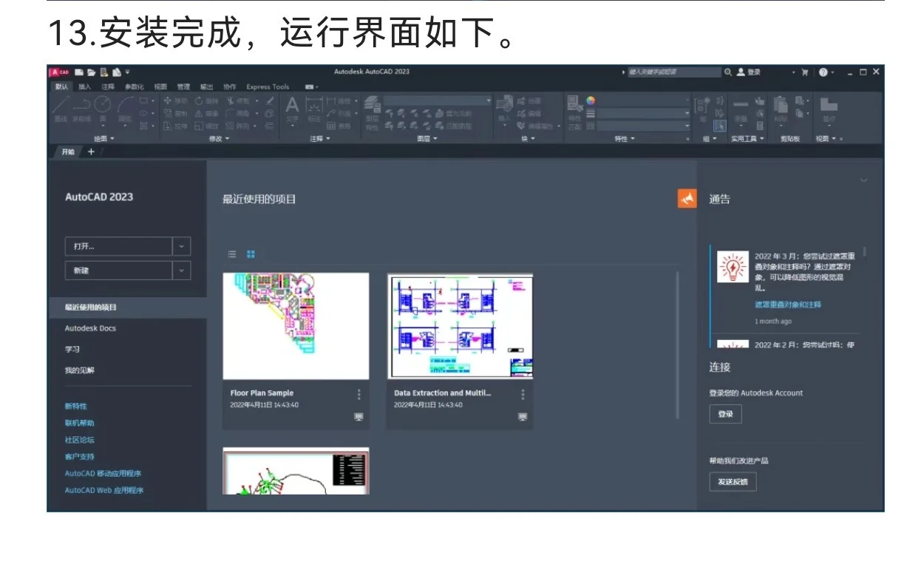The image size is (924, 567).
Task: Expand the Draw panel options
Action: 112,138
